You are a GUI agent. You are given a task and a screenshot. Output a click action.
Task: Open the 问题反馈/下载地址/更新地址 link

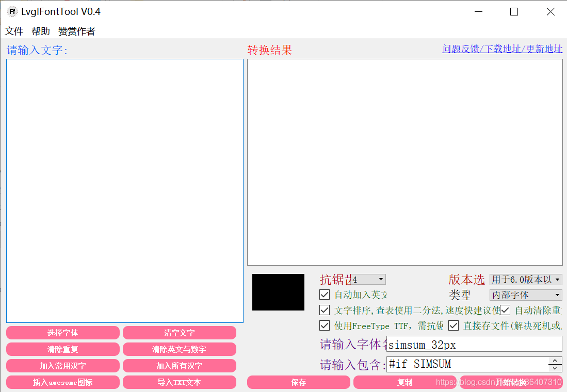pos(501,48)
